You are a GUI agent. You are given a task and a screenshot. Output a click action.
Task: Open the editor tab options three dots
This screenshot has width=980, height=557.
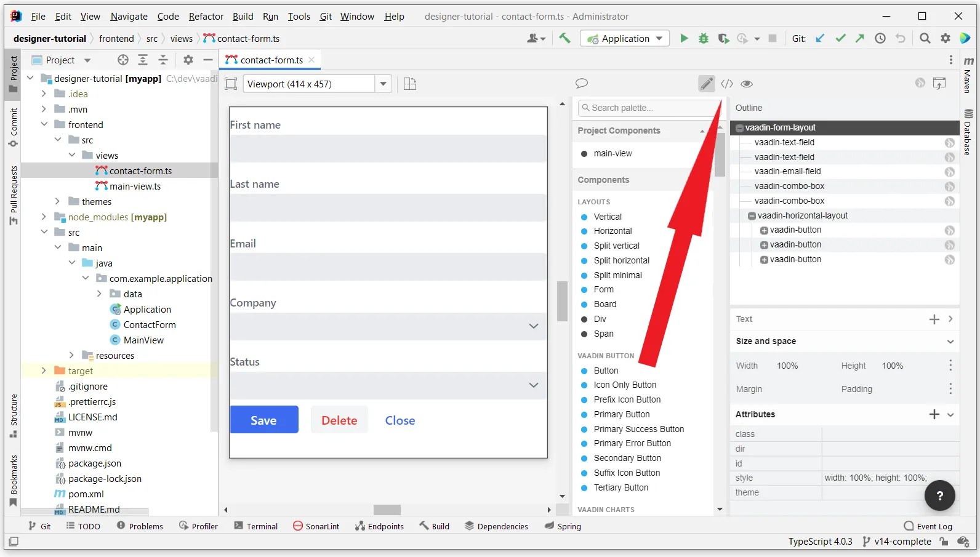[x=950, y=60]
